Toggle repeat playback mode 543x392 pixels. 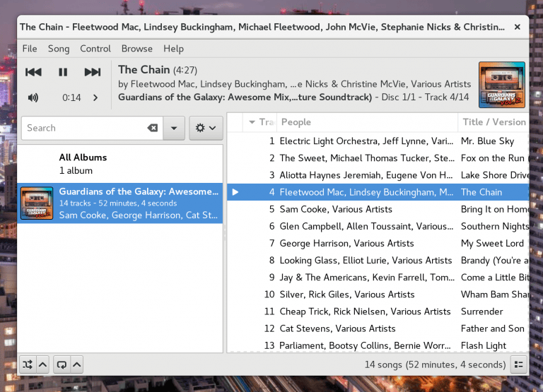[x=62, y=364]
